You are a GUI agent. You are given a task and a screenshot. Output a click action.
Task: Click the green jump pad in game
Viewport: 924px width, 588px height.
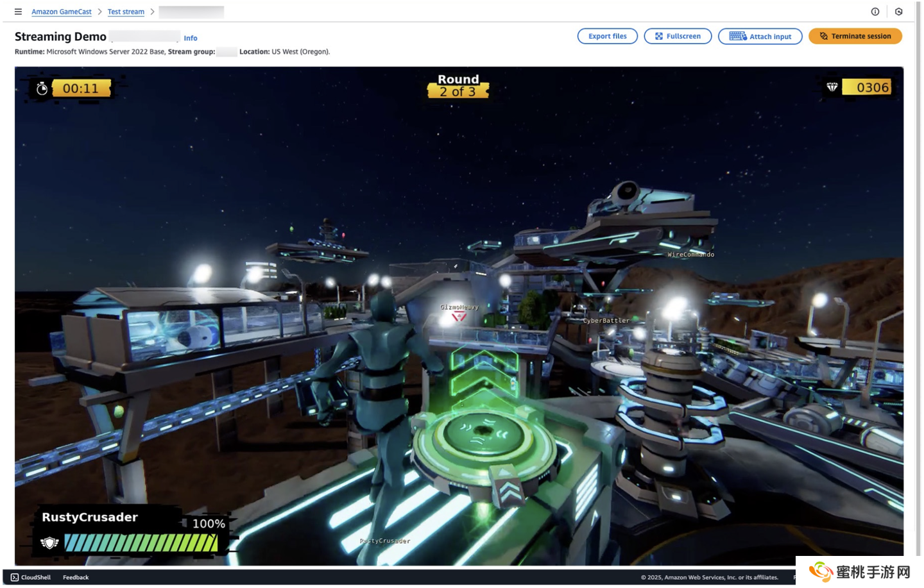pos(483,436)
